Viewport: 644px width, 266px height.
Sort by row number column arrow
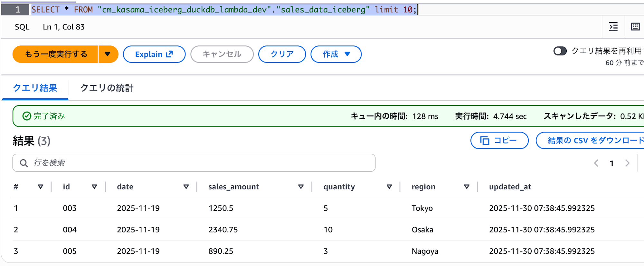click(x=41, y=187)
